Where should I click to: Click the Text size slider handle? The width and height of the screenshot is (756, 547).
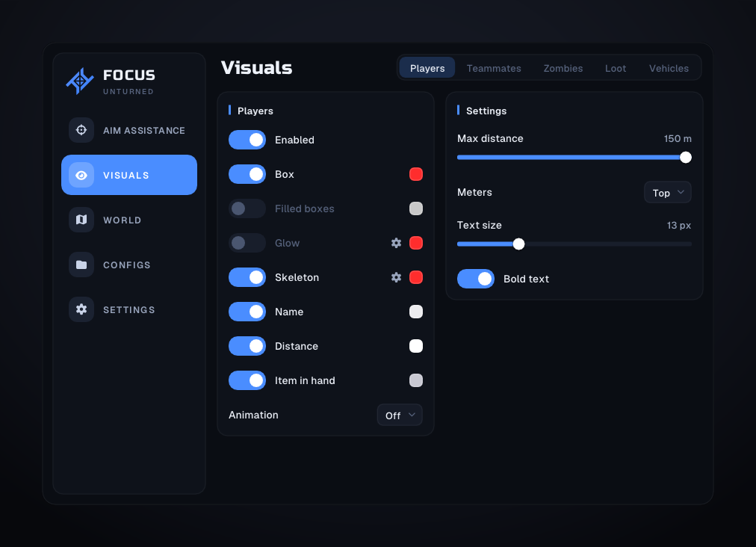pos(518,244)
